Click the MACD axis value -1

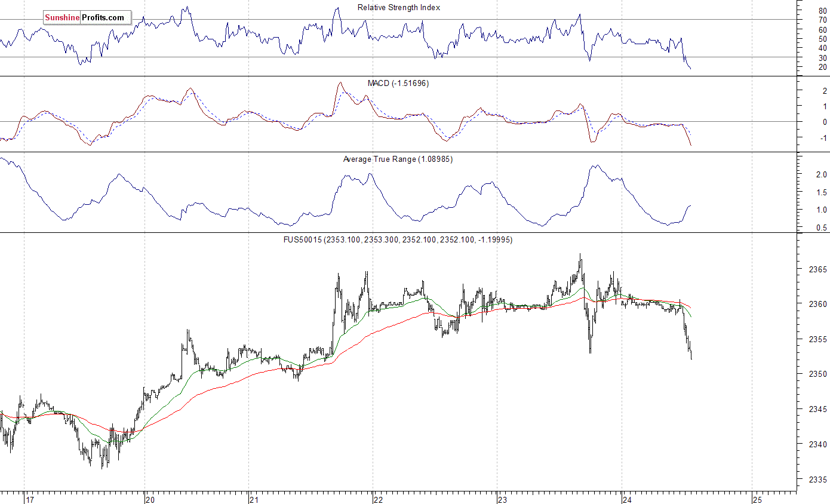click(823, 137)
